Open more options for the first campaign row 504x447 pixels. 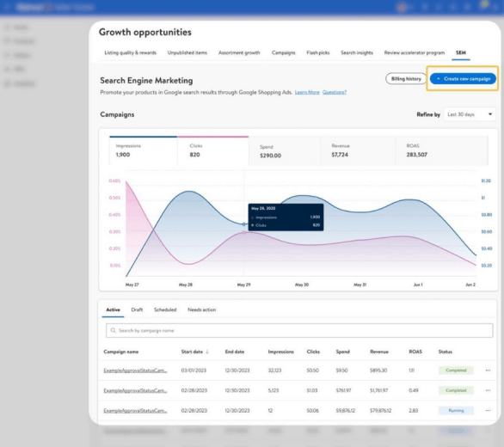coord(488,370)
